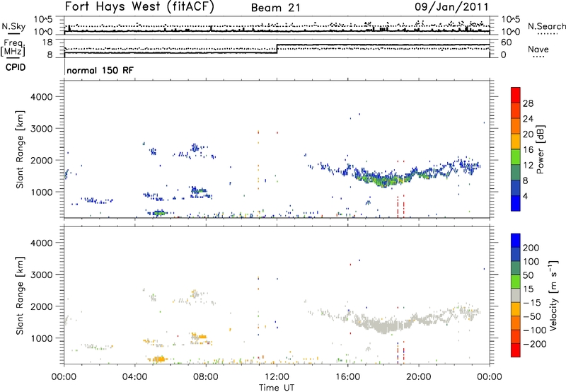
Task: Select the "Beam 21" label
Action: (275, 8)
